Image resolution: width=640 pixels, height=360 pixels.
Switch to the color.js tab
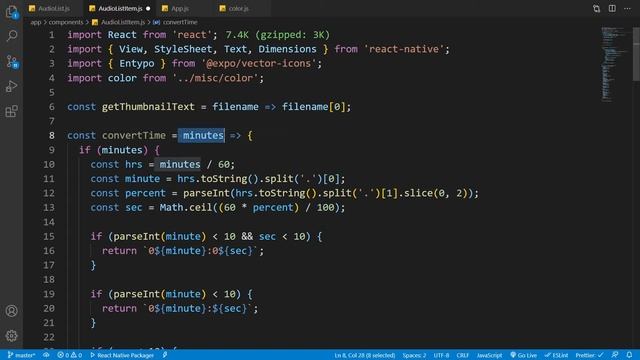(x=238, y=8)
